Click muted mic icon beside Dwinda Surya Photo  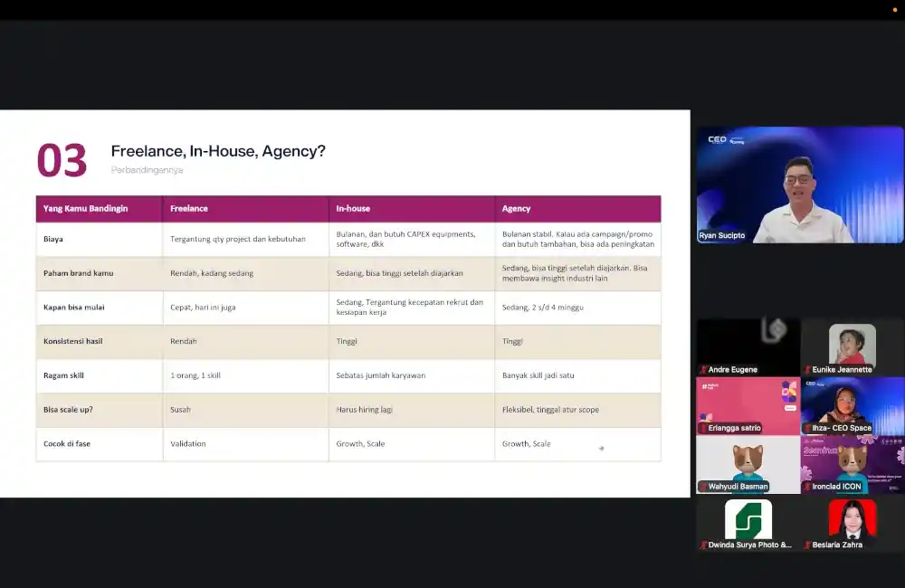pyautogui.click(x=703, y=545)
